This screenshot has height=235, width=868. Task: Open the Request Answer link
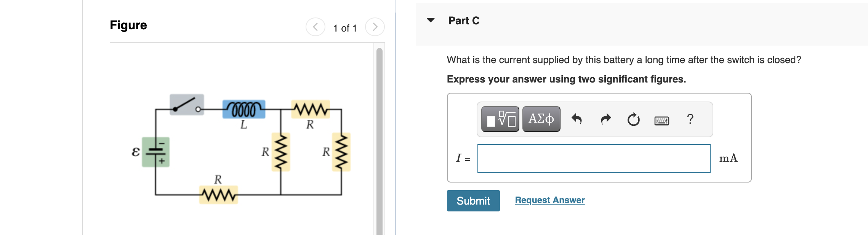pos(549,200)
